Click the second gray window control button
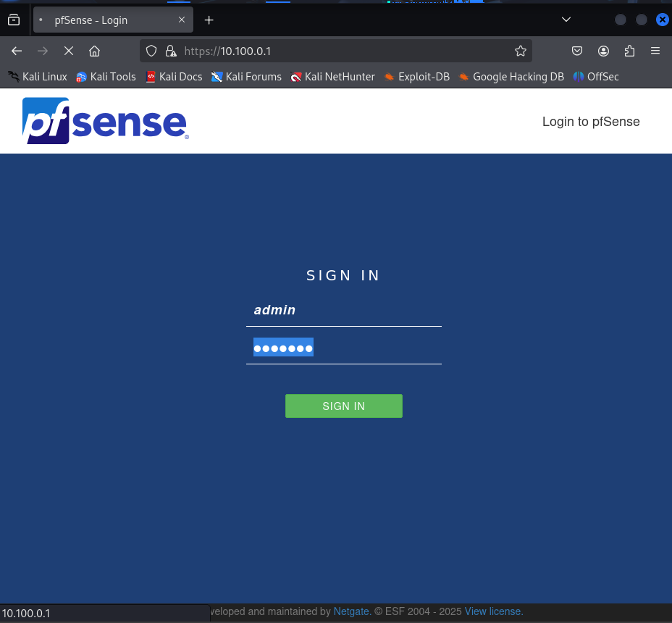This screenshot has width=672, height=623. pyautogui.click(x=641, y=20)
